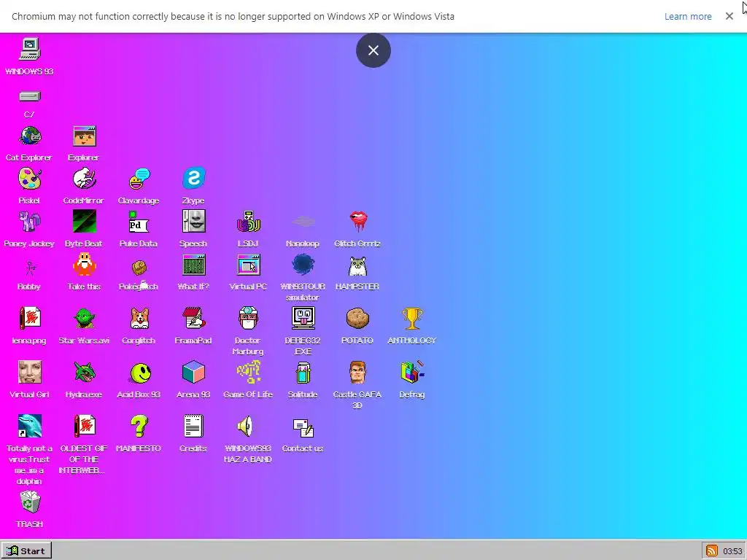Open ANTHOLOGY trophy icon
The width and height of the screenshot is (747, 560).
click(x=412, y=319)
